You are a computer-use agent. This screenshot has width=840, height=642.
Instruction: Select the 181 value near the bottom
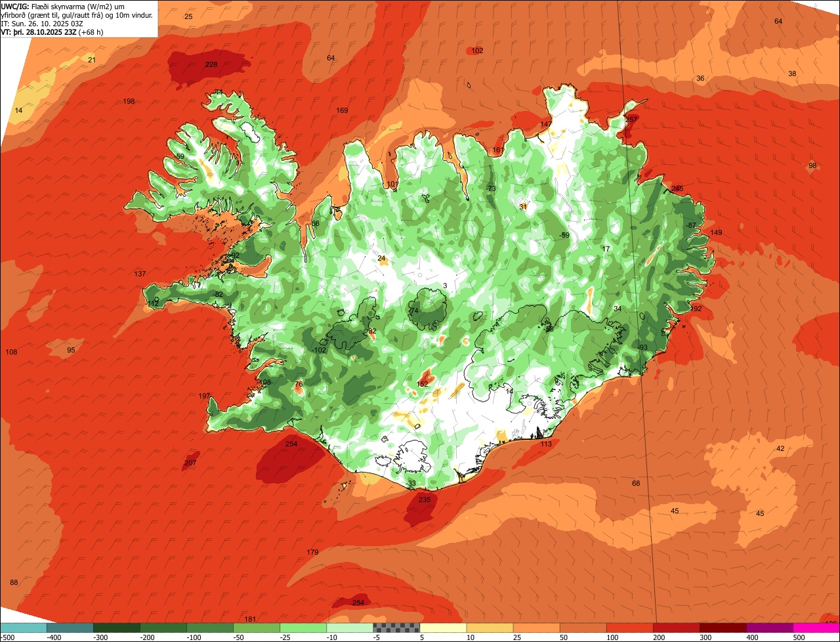[x=250, y=619]
